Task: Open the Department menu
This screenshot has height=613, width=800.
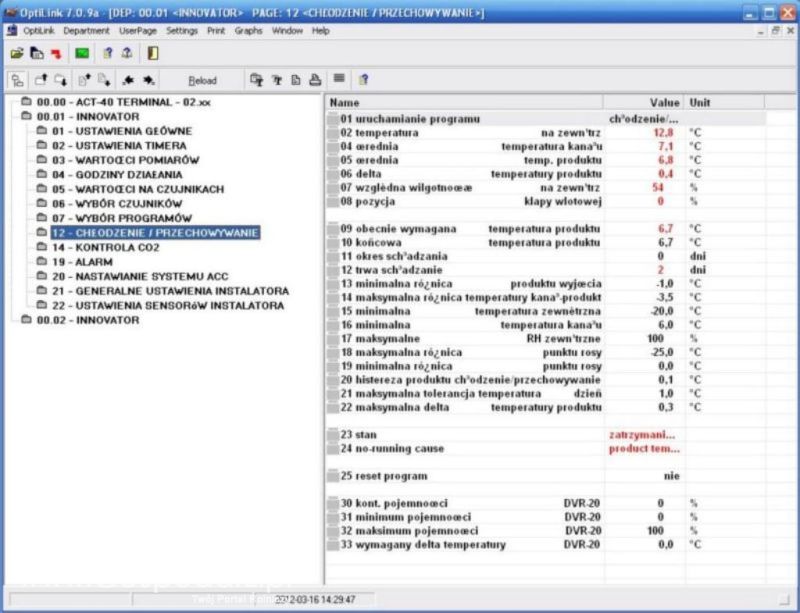Action: [86, 31]
